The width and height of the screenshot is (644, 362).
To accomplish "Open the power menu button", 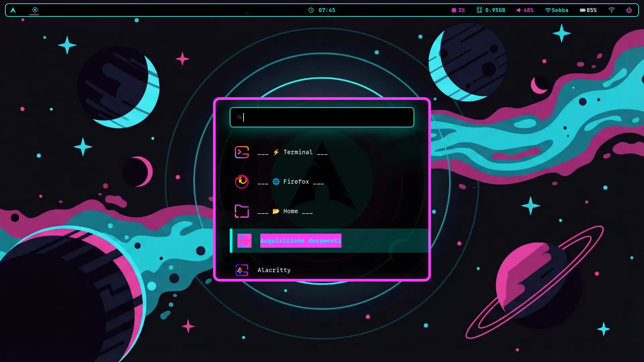I will pyautogui.click(x=629, y=10).
